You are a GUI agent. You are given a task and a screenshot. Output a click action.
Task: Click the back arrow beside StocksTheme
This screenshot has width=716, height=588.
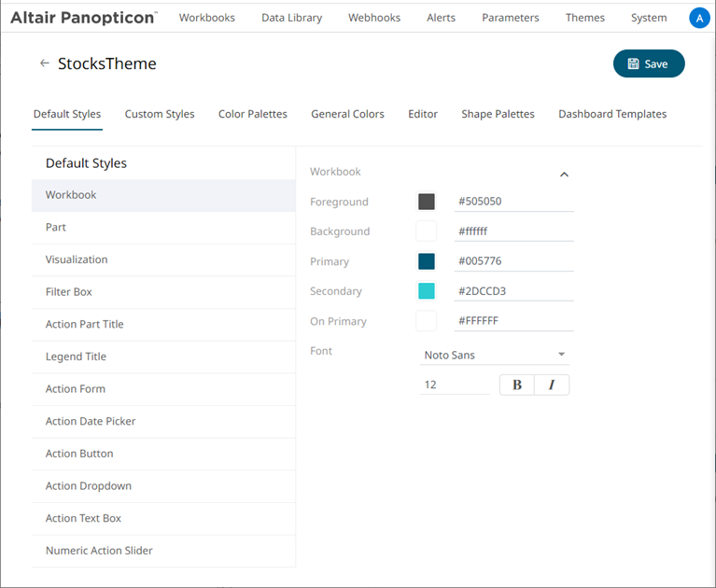point(44,63)
